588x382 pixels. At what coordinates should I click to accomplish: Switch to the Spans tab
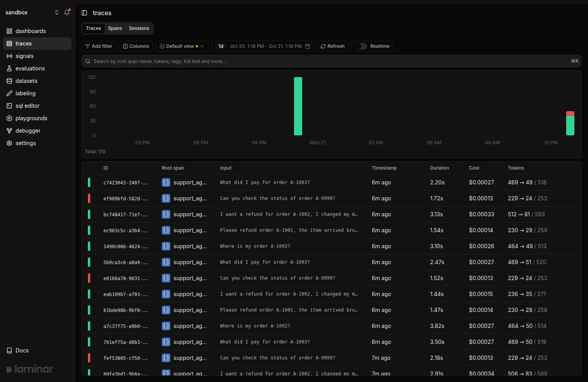coord(115,28)
